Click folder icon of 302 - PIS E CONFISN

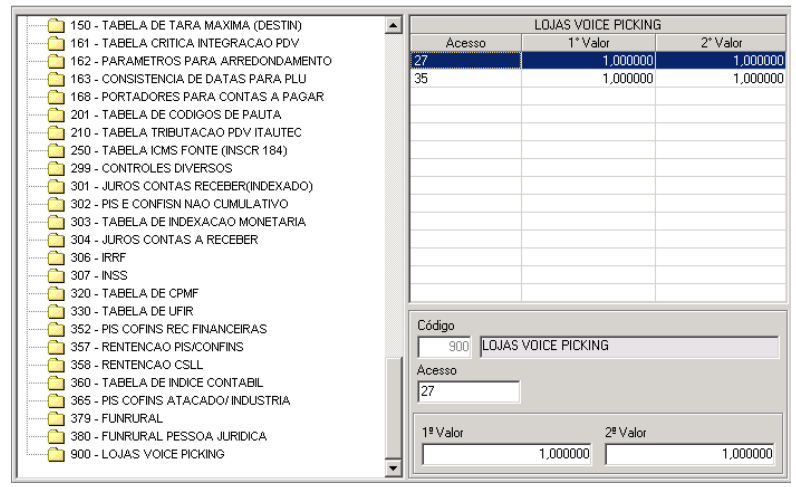tap(56, 204)
